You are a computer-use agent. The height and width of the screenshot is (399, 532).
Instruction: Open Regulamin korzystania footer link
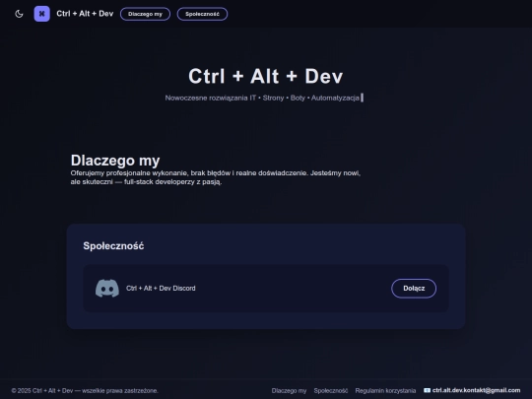[x=385, y=390]
